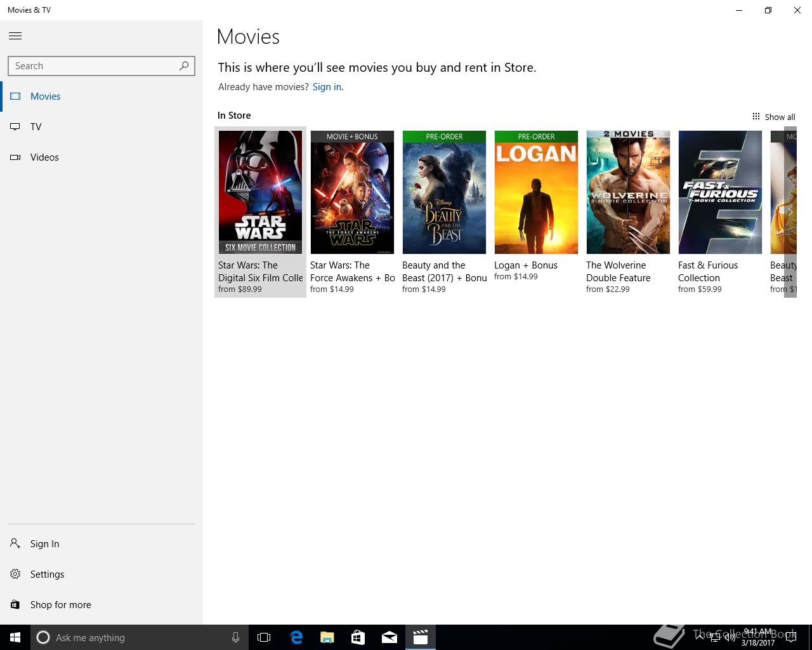Open the Logan pre-order poster
The width and height of the screenshot is (812, 650).
(x=536, y=192)
